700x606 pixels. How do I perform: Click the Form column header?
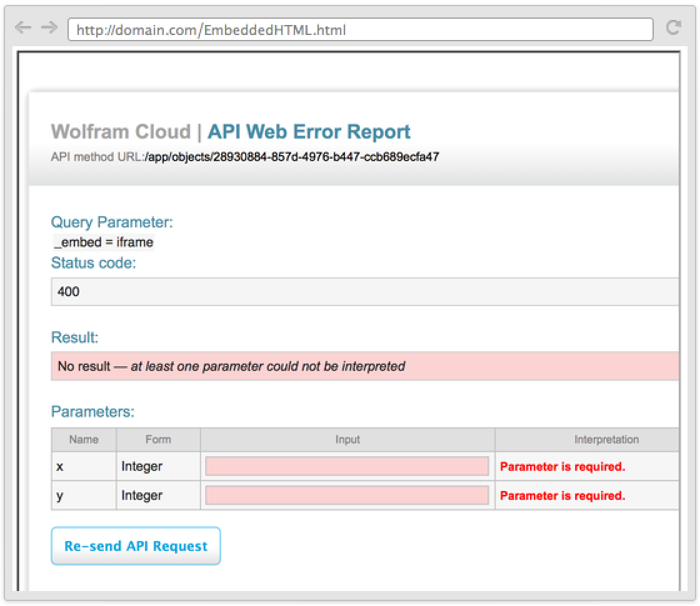pyautogui.click(x=158, y=440)
